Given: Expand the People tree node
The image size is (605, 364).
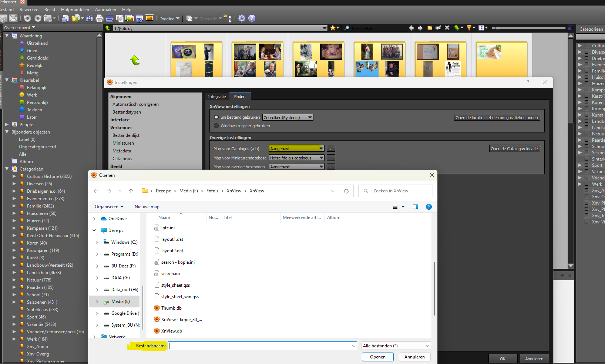Looking at the screenshot, I should [x=7, y=125].
